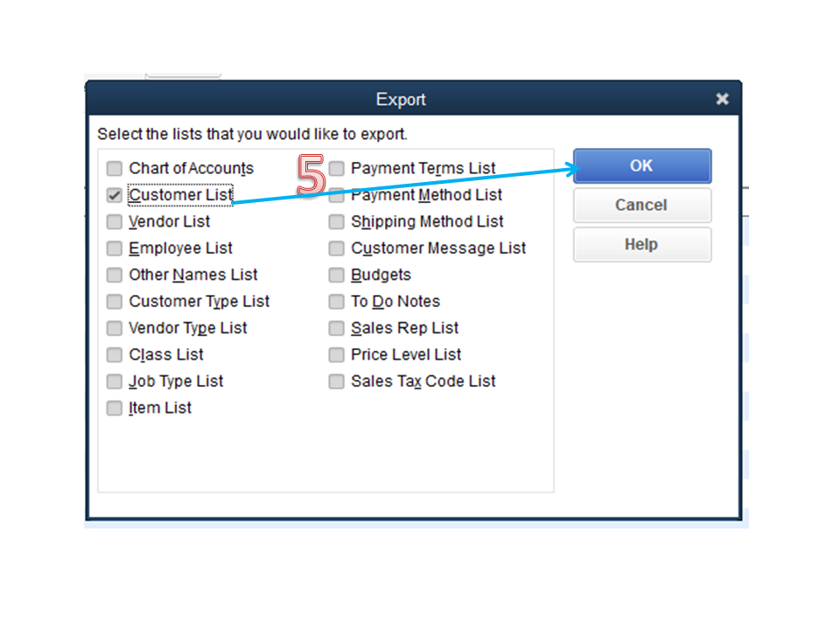Tick the Sales Tax Code List checkbox

pyautogui.click(x=337, y=381)
